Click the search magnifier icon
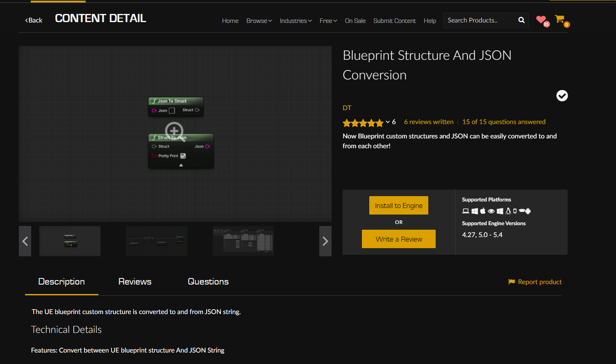Screen dimensions: 616x364 (521, 20)
